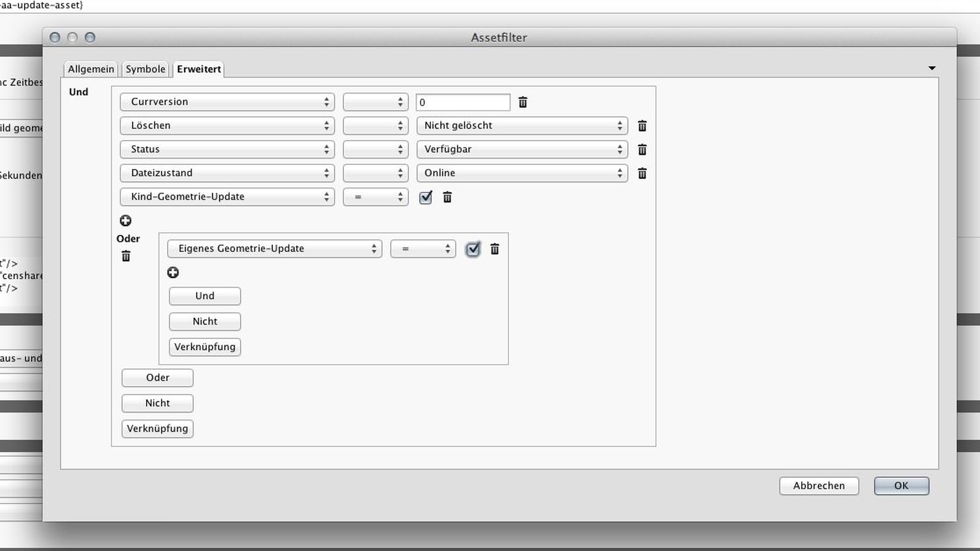980x551 pixels.
Task: Delete the Currversion filter row
Action: [x=523, y=102]
